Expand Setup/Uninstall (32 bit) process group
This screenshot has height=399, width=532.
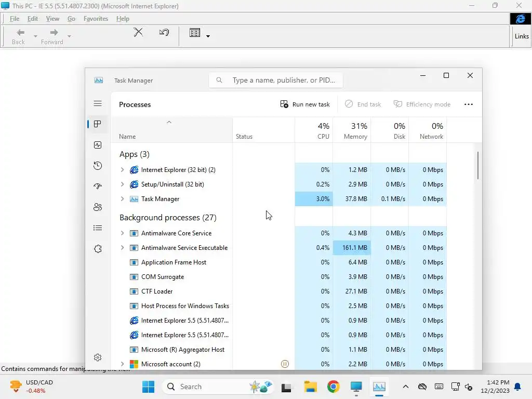pos(122,184)
